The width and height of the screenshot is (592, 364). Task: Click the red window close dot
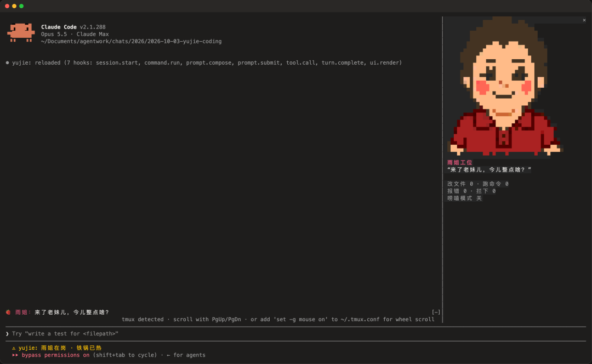7,6
